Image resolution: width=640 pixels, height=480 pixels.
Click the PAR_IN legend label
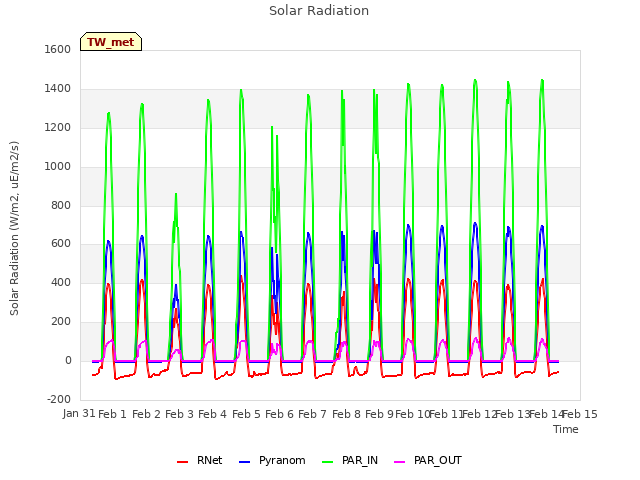360,460
